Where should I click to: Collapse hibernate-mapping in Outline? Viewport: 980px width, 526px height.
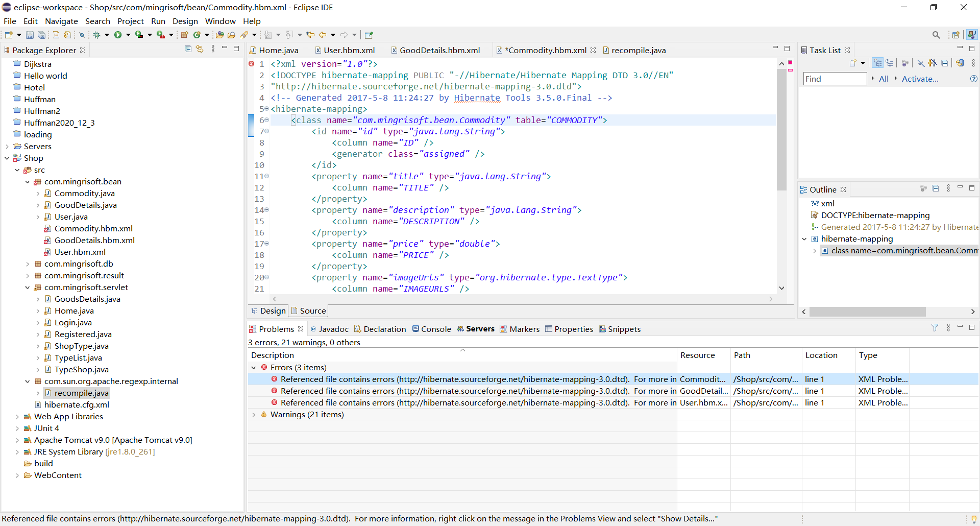[804, 239]
